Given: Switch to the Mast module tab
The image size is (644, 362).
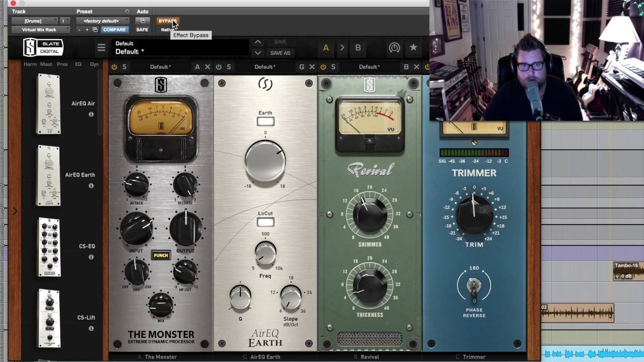Looking at the screenshot, I should (x=46, y=64).
